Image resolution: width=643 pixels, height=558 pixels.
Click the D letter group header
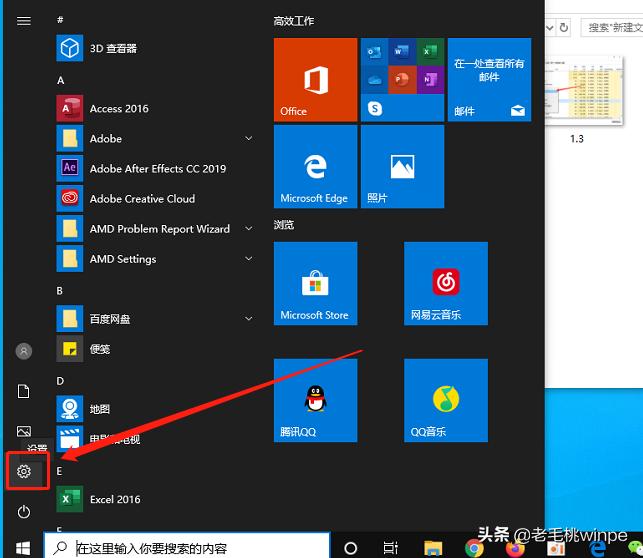tap(60, 381)
